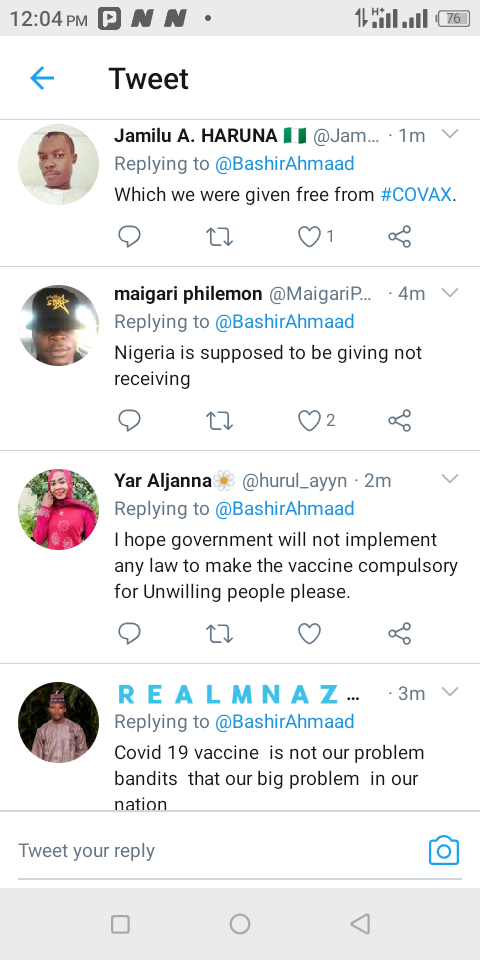
Task: Like maigari philemon's tweet
Action: (x=309, y=420)
